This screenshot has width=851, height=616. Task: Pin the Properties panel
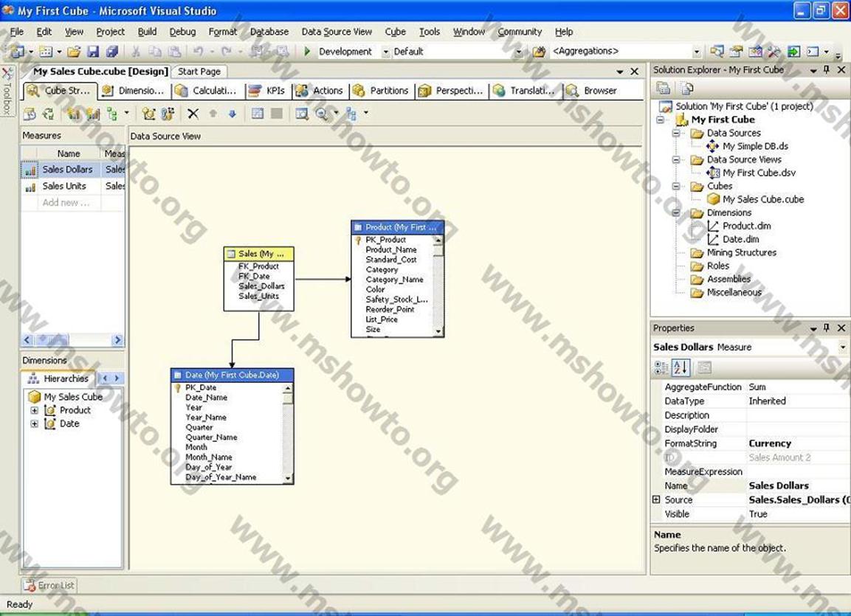click(x=827, y=328)
